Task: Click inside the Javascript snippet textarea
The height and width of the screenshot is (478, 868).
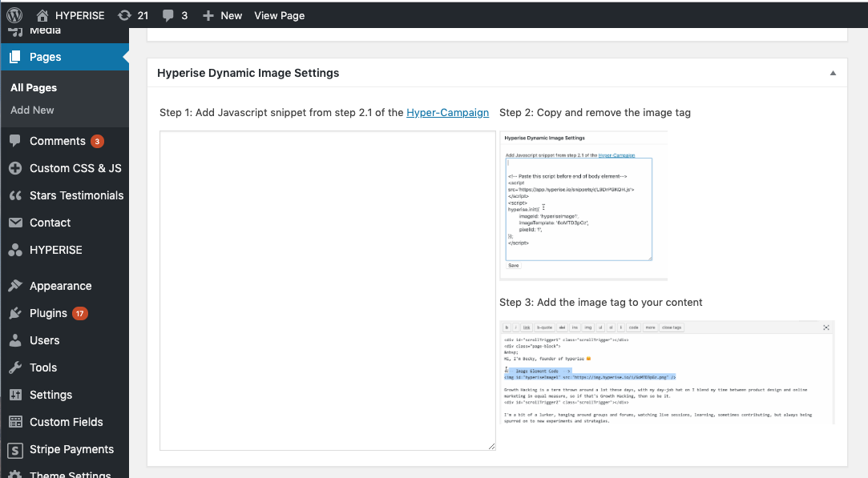Action: [x=327, y=290]
